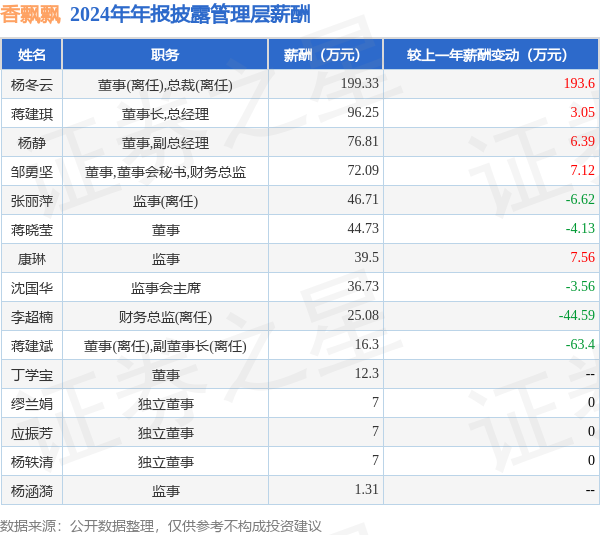600x535 pixels.
Task: Select the name cell 蒋建斌
Action: coord(32,346)
